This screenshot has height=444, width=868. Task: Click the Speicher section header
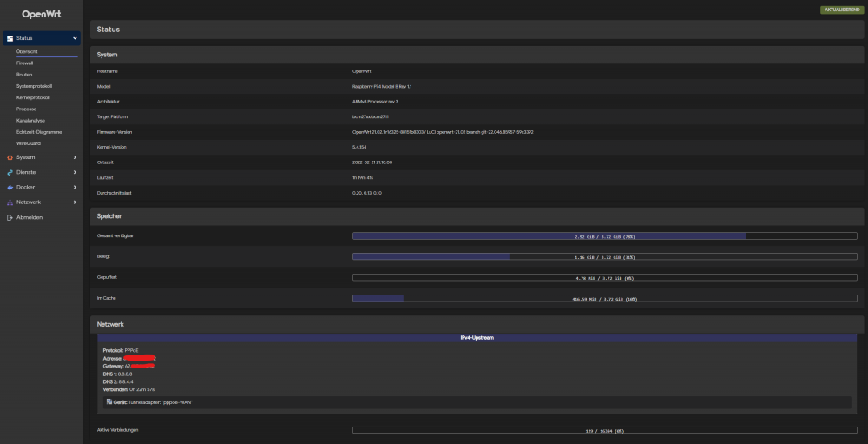click(x=477, y=216)
